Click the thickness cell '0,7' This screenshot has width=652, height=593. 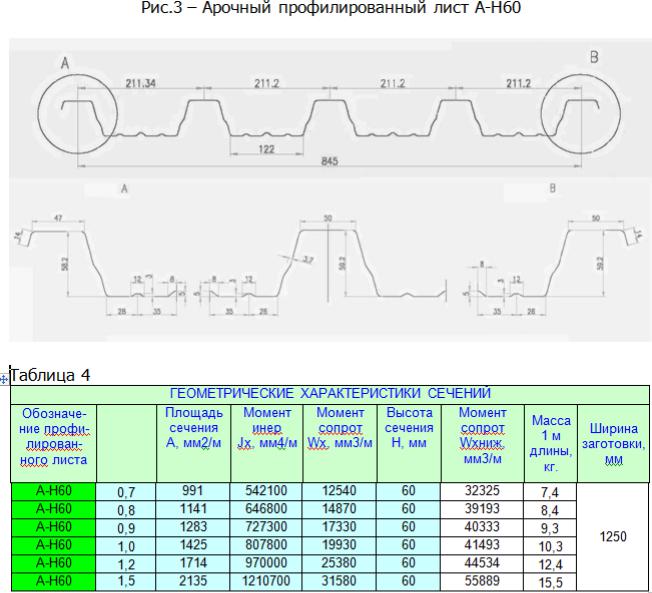126,492
